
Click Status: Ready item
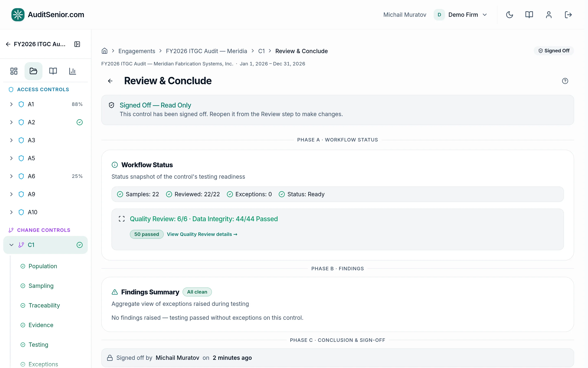(x=302, y=194)
